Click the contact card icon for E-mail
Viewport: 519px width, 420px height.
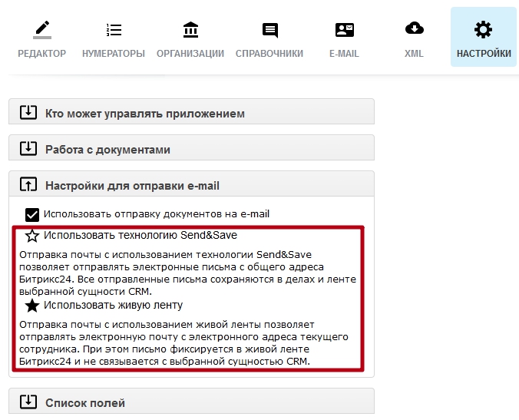(344, 30)
